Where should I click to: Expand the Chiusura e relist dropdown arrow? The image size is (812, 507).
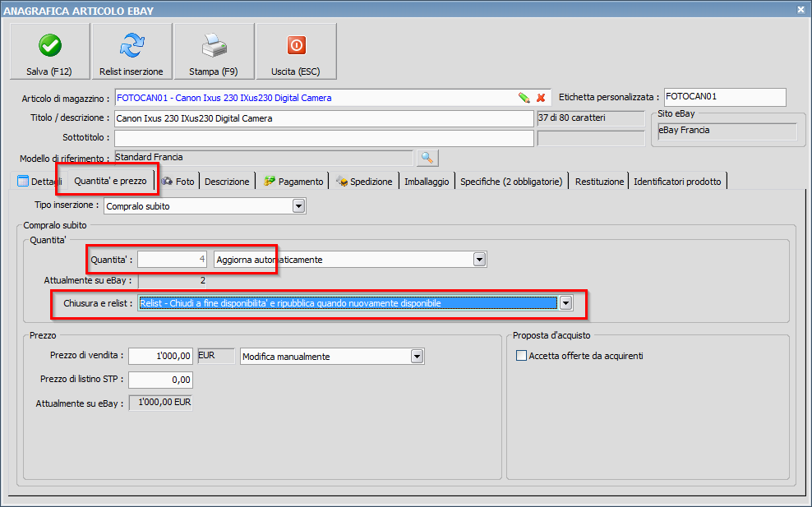pyautogui.click(x=565, y=303)
